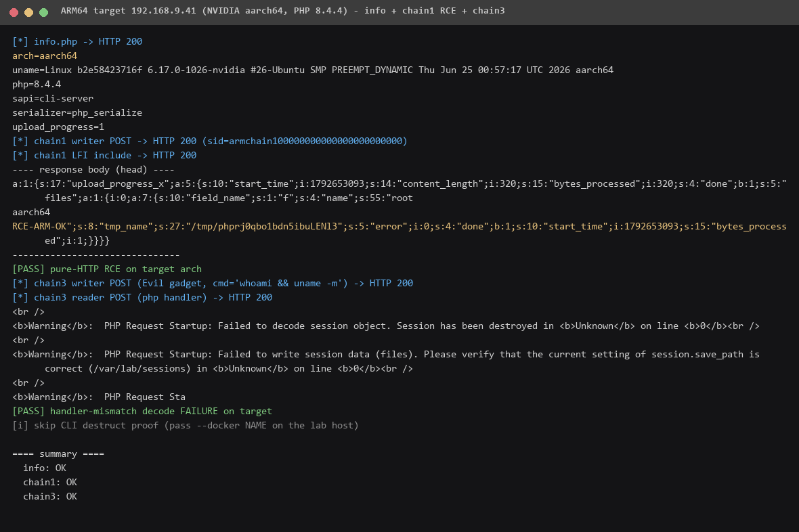
Task: Click the "chain3: OK" summary line
Action: pyautogui.click(x=50, y=497)
